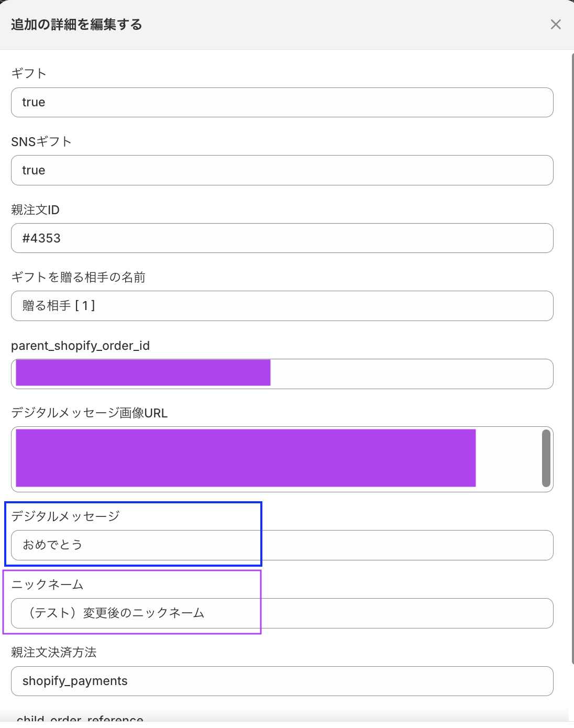Click the 親注文決済方法 label

[x=53, y=653]
